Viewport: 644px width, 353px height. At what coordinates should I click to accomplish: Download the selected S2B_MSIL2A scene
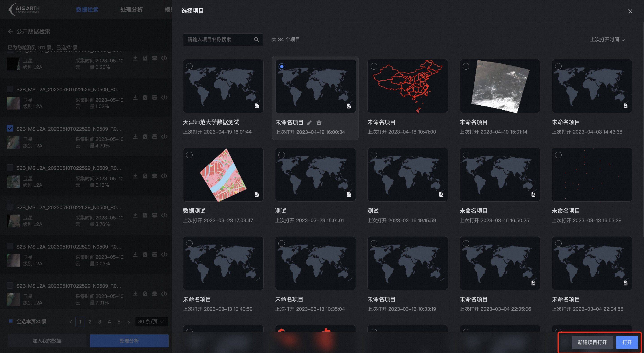(x=135, y=136)
